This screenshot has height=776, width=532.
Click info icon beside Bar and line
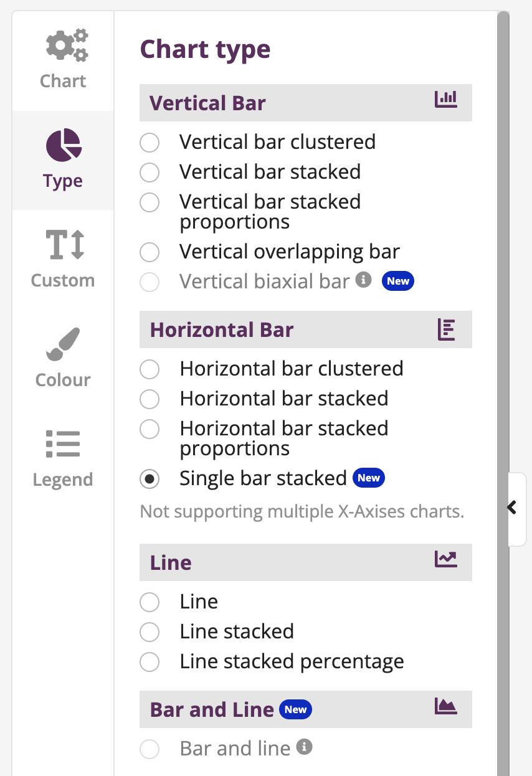[304, 746]
